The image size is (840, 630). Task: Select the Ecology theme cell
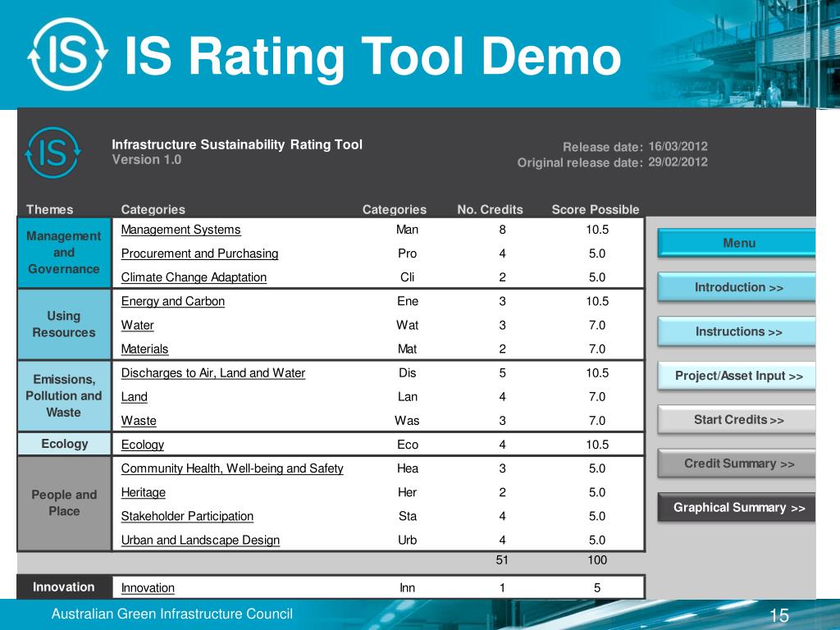point(64,444)
